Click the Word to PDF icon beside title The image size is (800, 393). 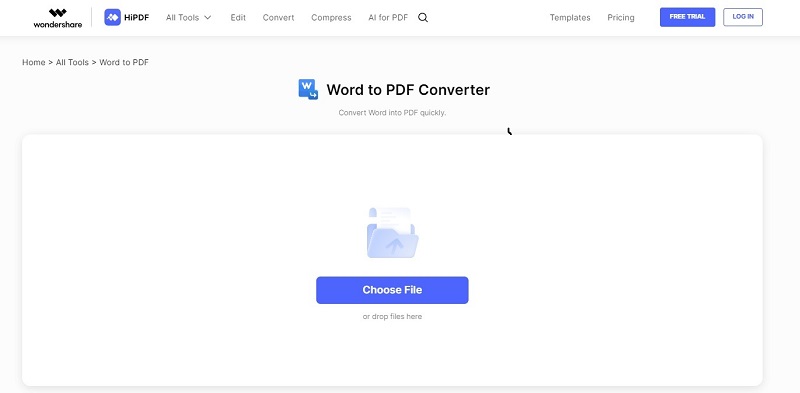pos(308,89)
